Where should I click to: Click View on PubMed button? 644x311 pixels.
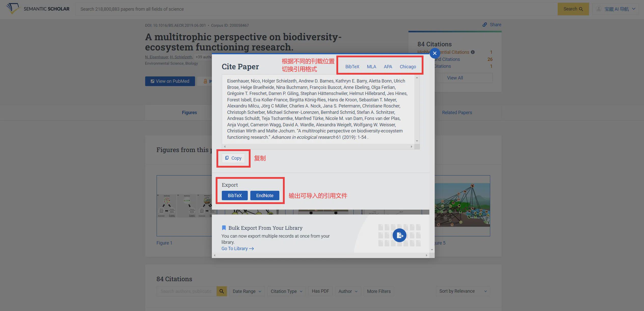click(170, 81)
